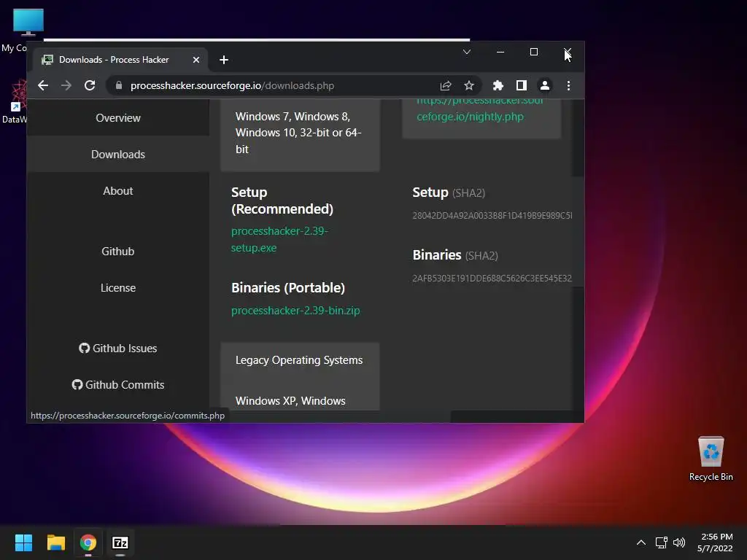This screenshot has height=560, width=747.
Task: Open the Chrome profile avatar
Action: coord(544,86)
